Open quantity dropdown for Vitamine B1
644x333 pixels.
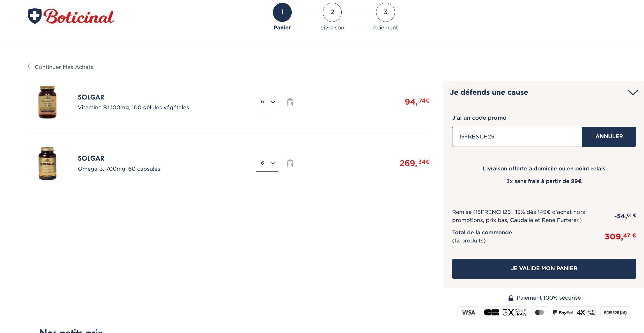[x=267, y=102]
